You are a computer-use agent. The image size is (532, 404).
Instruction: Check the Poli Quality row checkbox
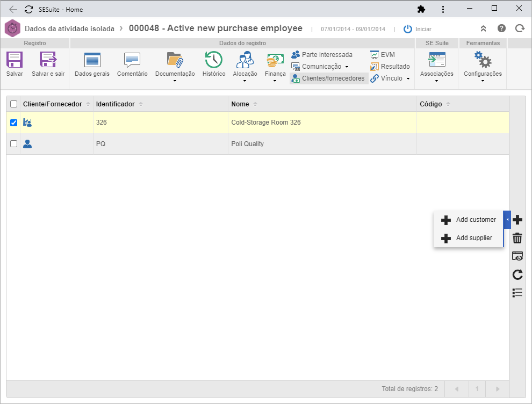point(13,144)
